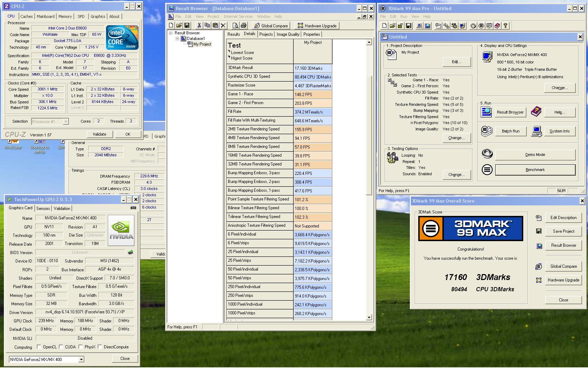
Task: Click Save Project disk icon in Overall Score
Action: (x=539, y=231)
